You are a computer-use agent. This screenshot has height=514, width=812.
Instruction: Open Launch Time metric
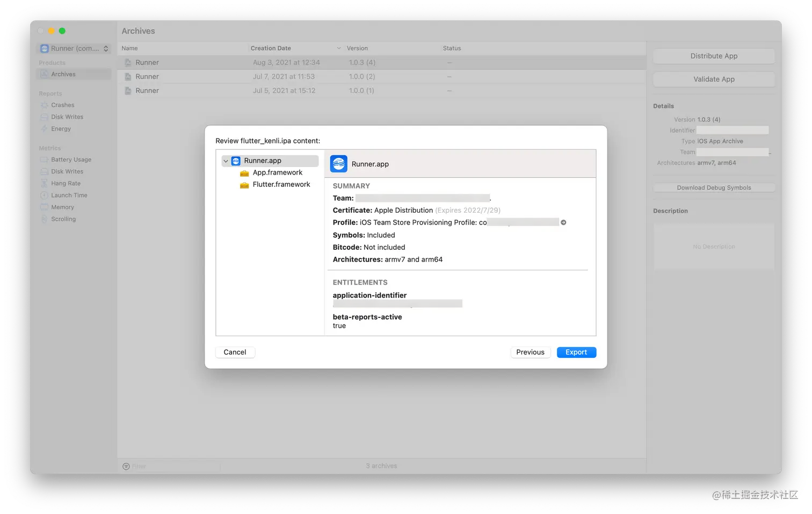[x=74, y=196]
